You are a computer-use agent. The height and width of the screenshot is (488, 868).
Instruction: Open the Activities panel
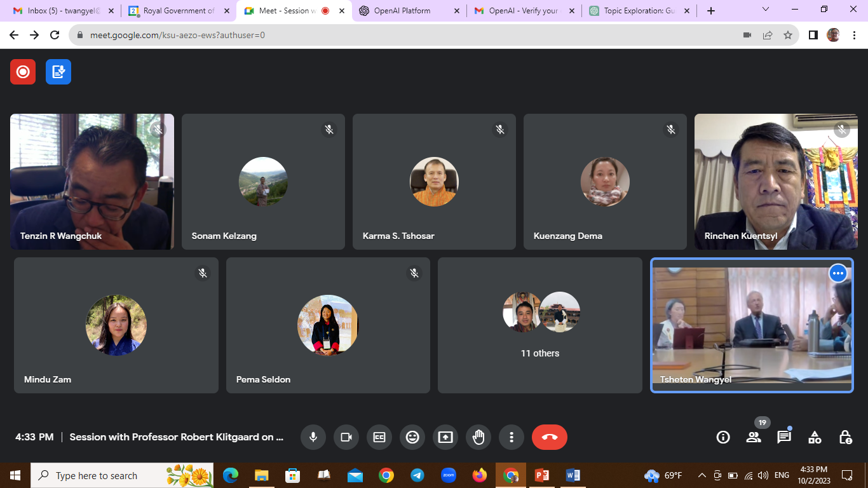[x=815, y=437]
